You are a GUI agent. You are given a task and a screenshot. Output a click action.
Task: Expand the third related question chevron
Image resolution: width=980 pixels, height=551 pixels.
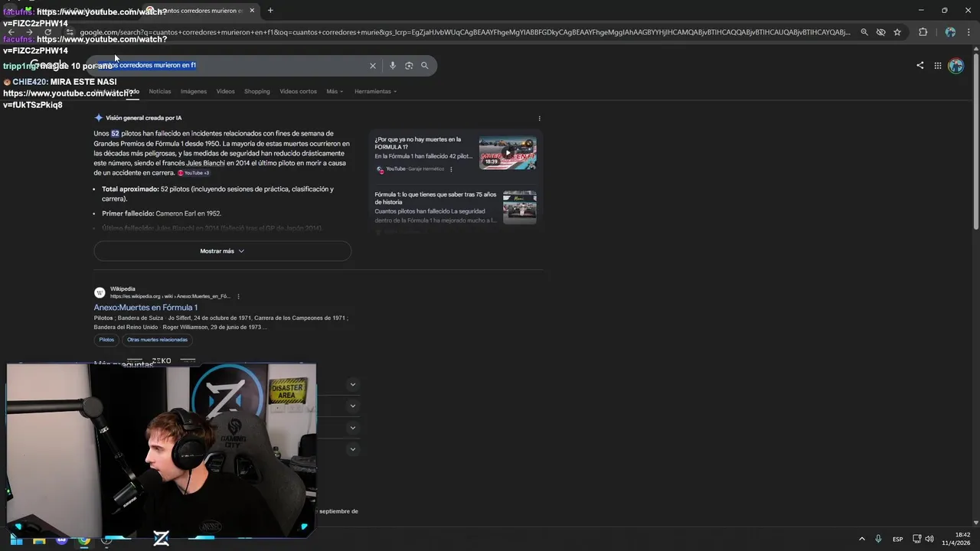(352, 428)
